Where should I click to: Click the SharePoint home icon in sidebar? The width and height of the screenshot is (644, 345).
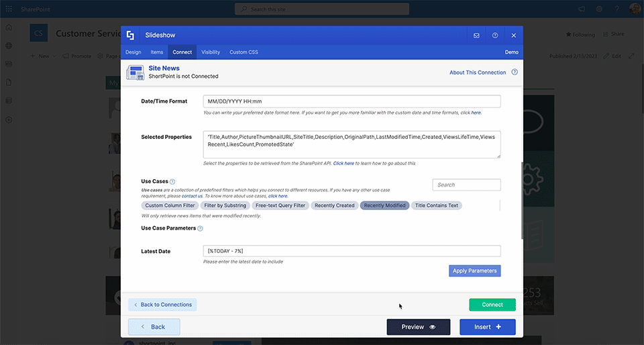pos(9,28)
